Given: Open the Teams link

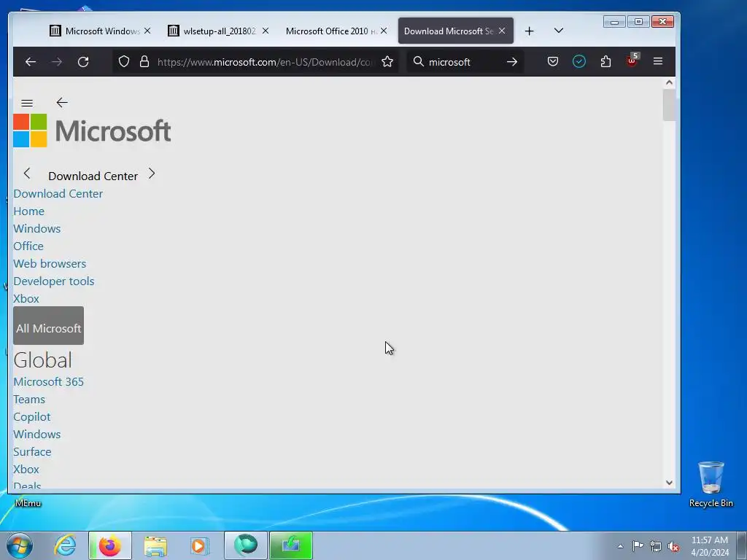Looking at the screenshot, I should click(x=29, y=400).
